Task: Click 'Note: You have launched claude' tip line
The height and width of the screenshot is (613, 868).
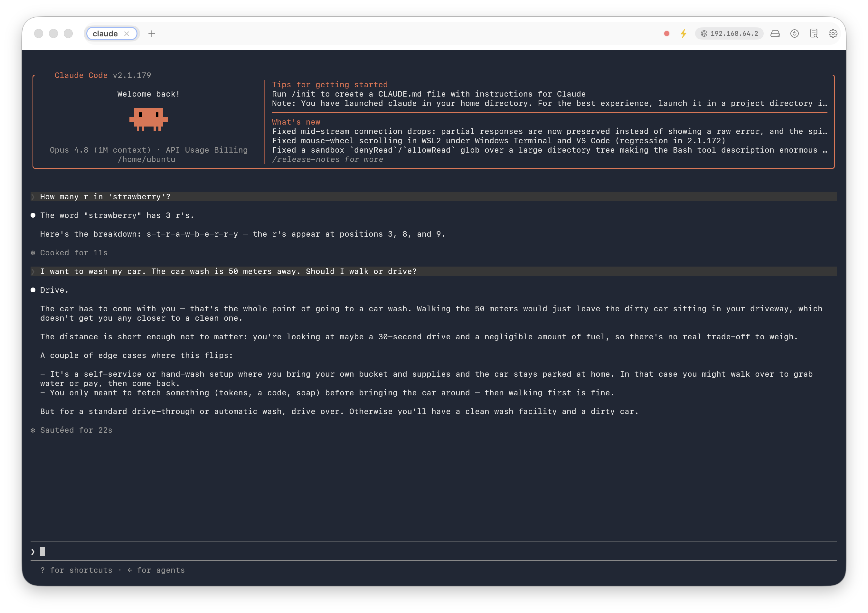Action: (x=549, y=104)
